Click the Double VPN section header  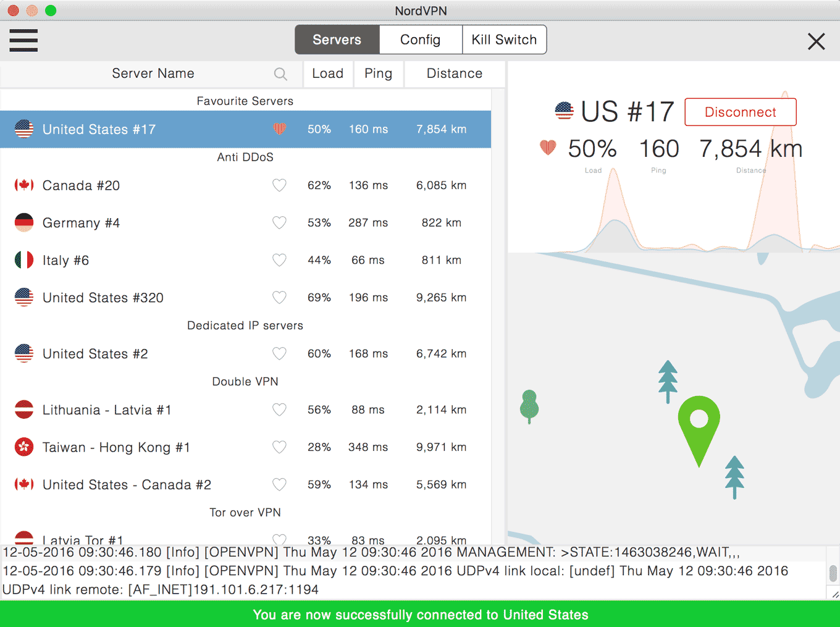pos(245,382)
